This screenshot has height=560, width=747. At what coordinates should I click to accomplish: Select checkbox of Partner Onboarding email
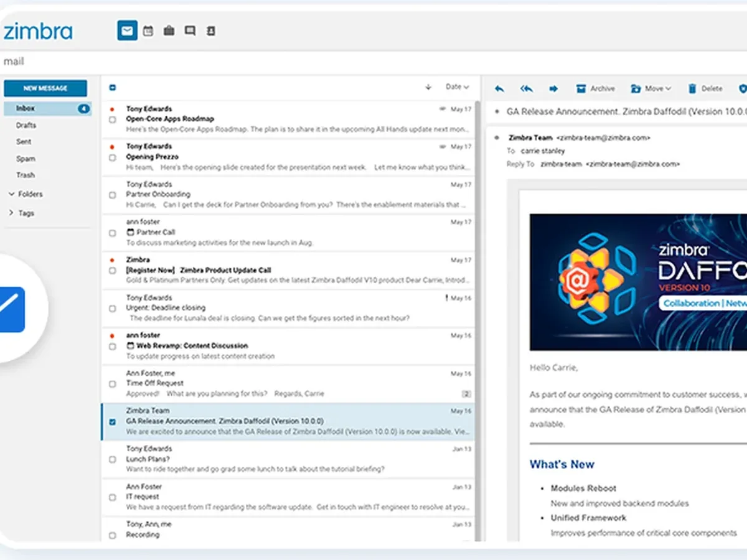click(x=113, y=195)
